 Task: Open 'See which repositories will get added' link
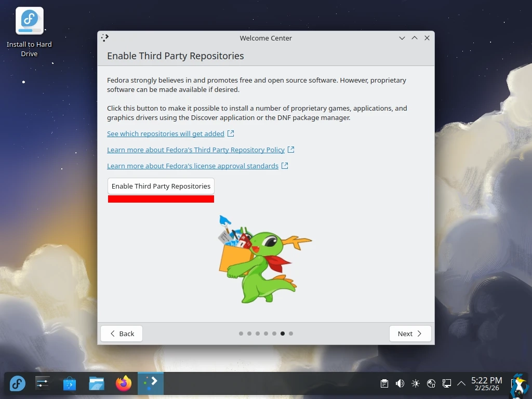point(166,134)
